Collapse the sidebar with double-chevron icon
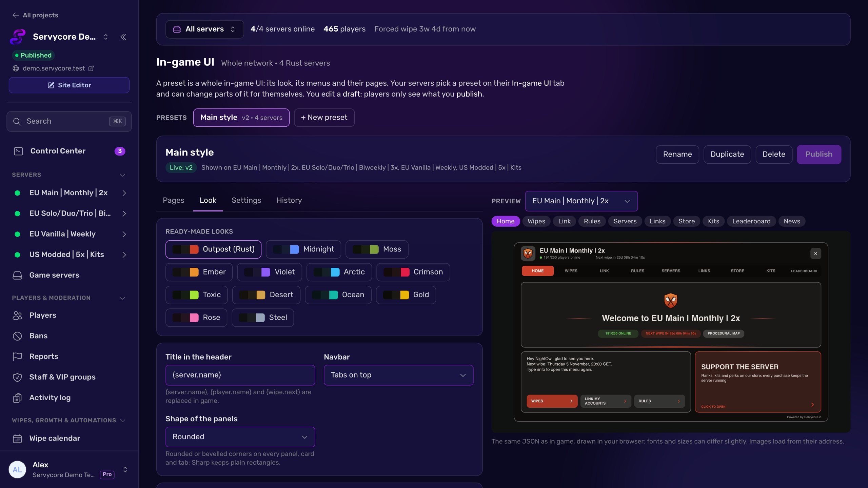Image resolution: width=868 pixels, height=488 pixels. [x=123, y=37]
